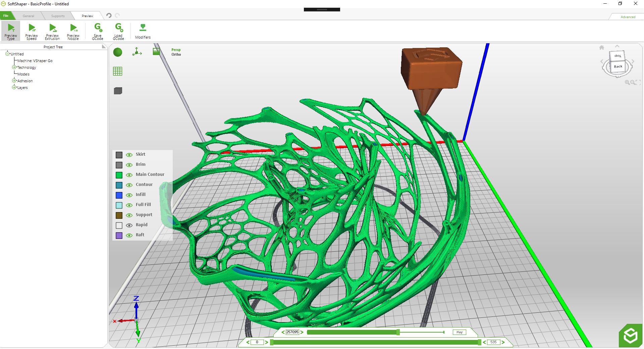Click the Back face of view cube

pos(618,66)
